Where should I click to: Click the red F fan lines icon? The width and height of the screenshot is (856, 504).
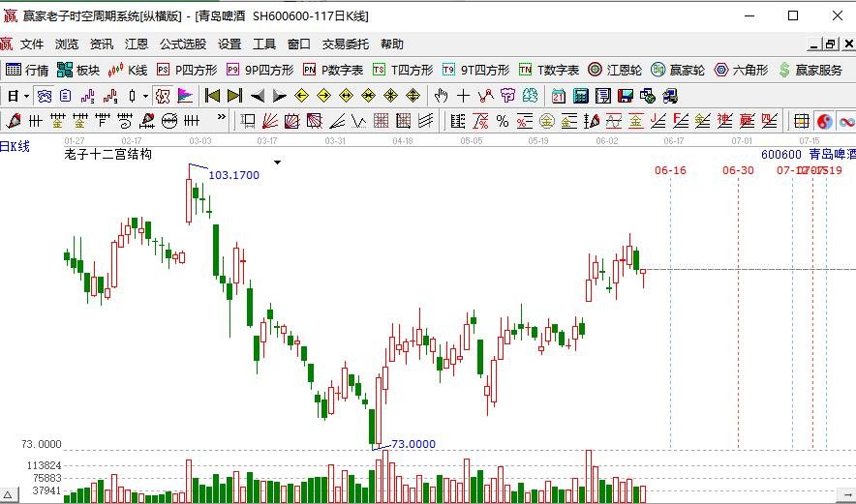pyautogui.click(x=680, y=121)
